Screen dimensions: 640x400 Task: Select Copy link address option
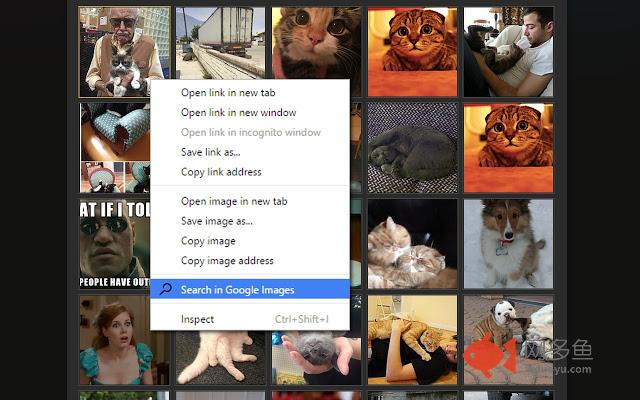pyautogui.click(x=221, y=172)
